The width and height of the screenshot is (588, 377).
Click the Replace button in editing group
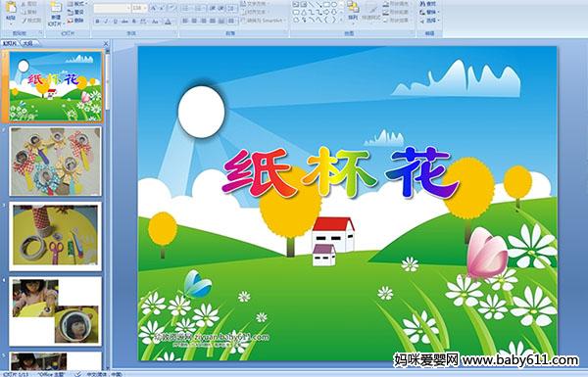point(428,12)
